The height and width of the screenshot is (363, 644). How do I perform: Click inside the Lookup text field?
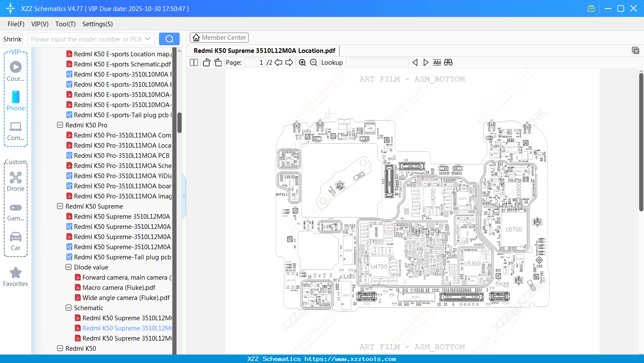pyautogui.click(x=376, y=62)
